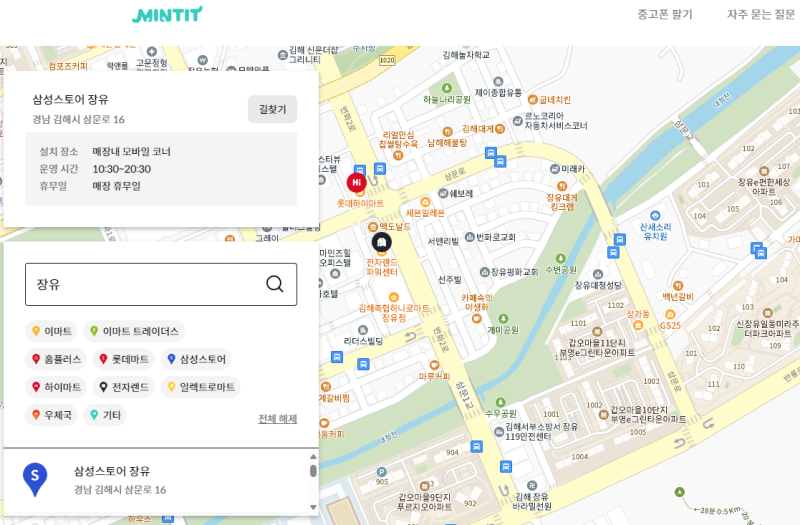Click the MINTIT logo
Screen dimensions: 800x525
point(167,14)
